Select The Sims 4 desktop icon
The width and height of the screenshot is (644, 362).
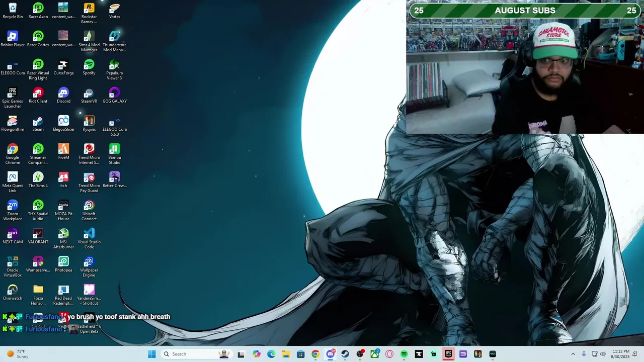[38, 179]
